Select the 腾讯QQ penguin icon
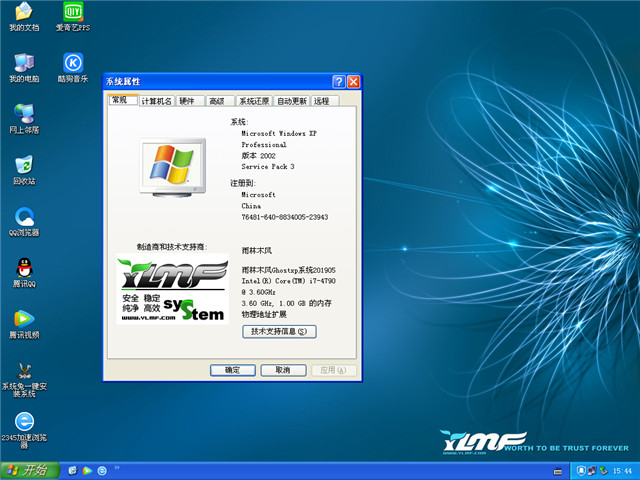The width and height of the screenshot is (640, 480). (x=24, y=273)
